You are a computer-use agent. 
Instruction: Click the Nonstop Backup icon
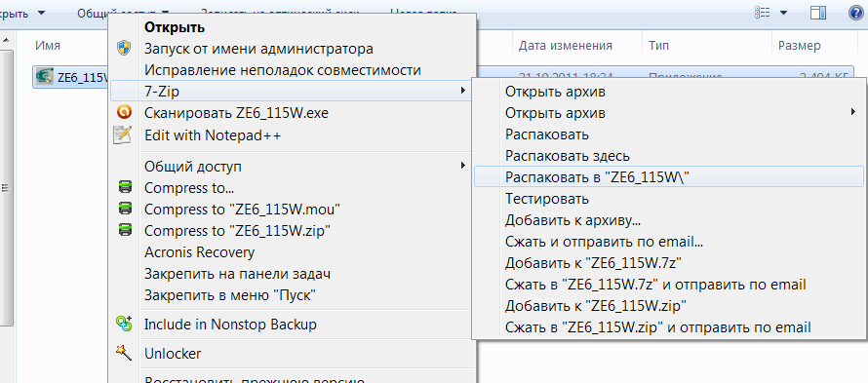[124, 324]
